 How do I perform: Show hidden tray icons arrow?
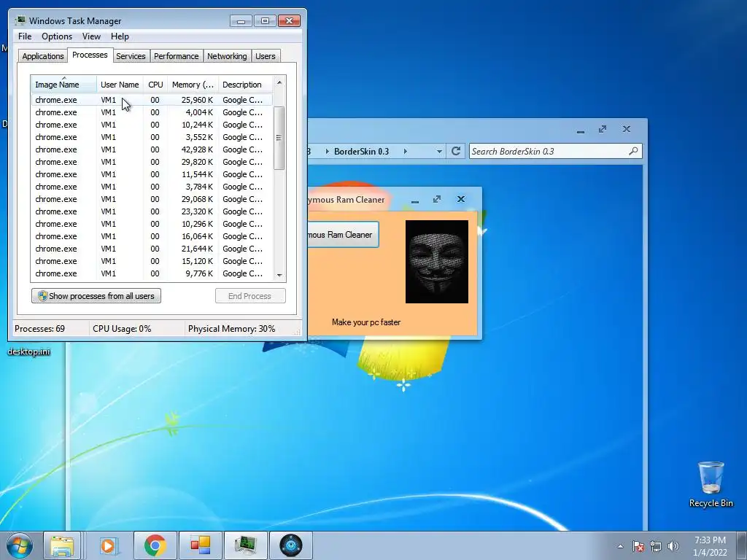click(620, 546)
